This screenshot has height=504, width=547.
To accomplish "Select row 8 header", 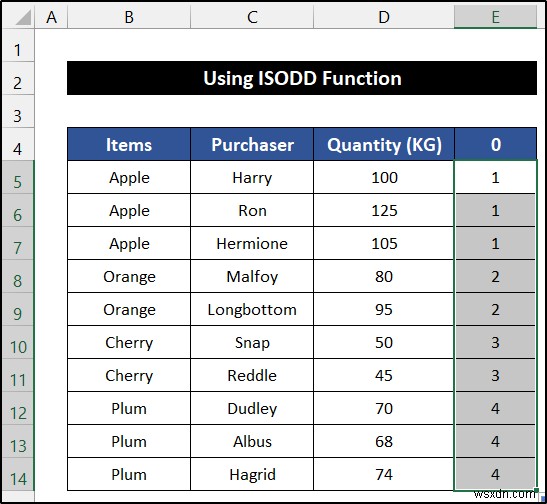I will [17, 276].
